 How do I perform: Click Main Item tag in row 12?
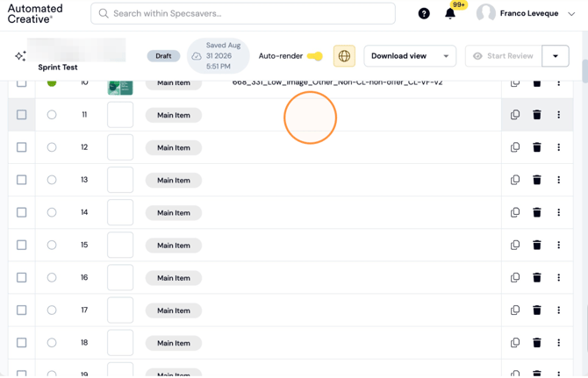[174, 147]
